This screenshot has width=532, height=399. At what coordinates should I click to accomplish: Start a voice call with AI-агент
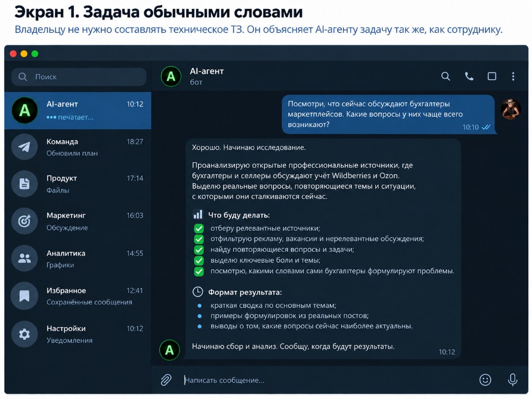pos(469,76)
